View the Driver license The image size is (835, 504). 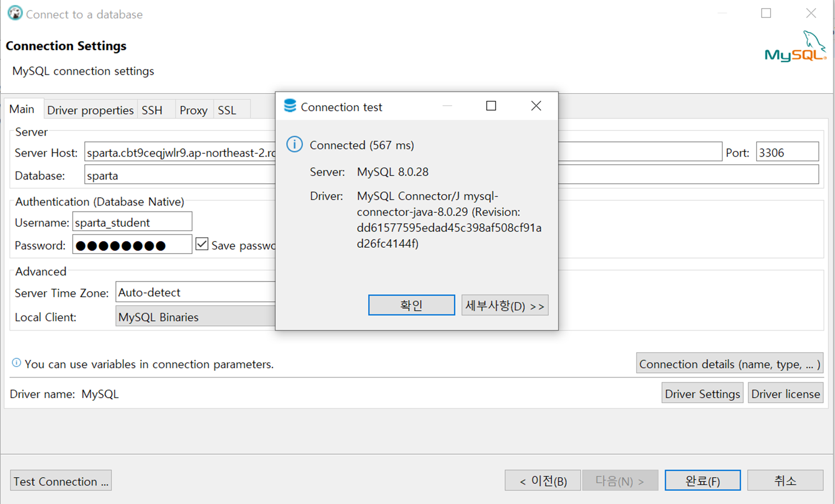click(x=786, y=393)
